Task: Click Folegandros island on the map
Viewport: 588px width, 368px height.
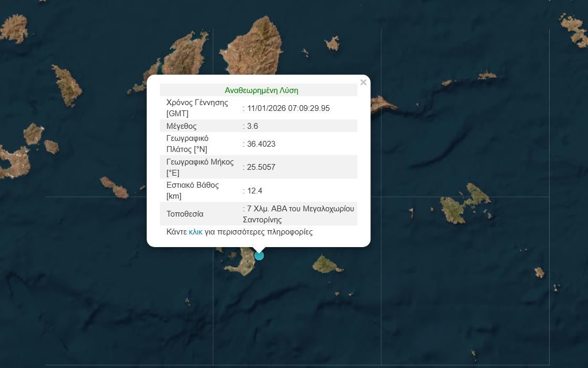Action: [115, 187]
